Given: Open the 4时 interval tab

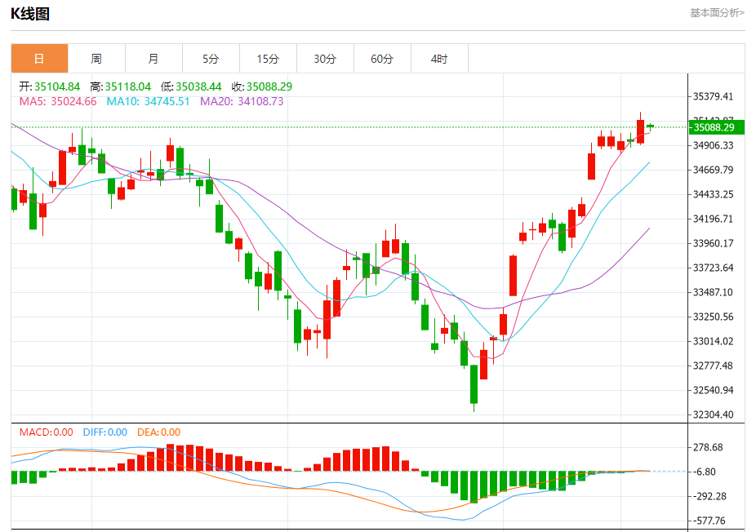Looking at the screenshot, I should pyautogui.click(x=439, y=59).
